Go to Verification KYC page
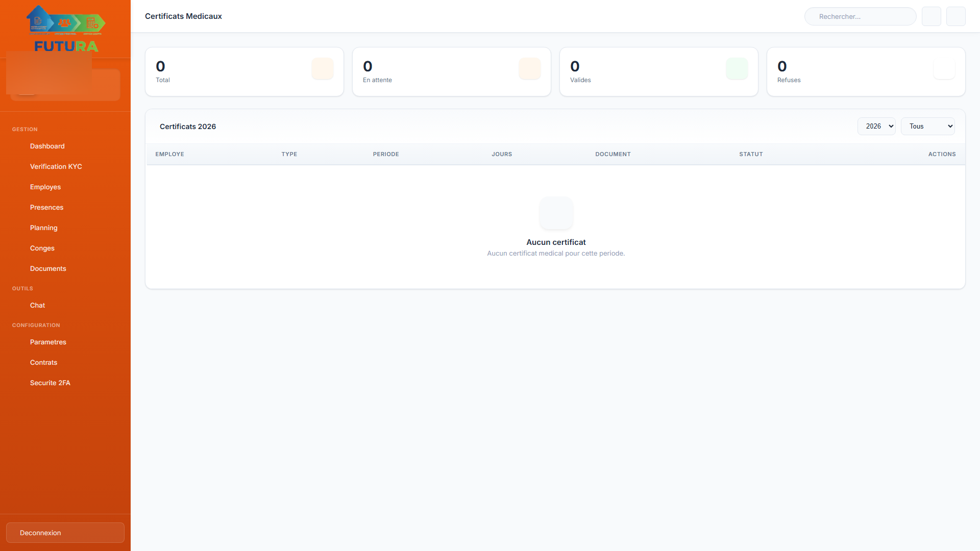The height and width of the screenshot is (551, 980). pos(56,167)
